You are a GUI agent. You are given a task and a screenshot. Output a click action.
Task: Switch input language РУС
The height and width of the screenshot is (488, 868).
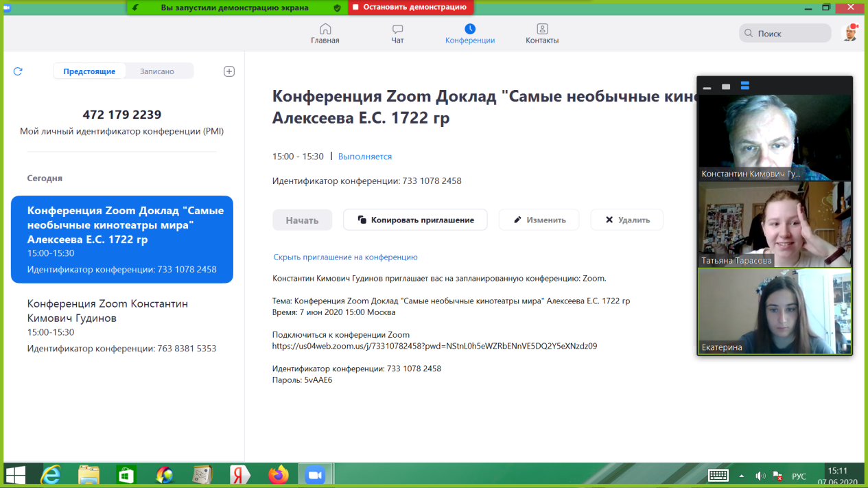[799, 476]
